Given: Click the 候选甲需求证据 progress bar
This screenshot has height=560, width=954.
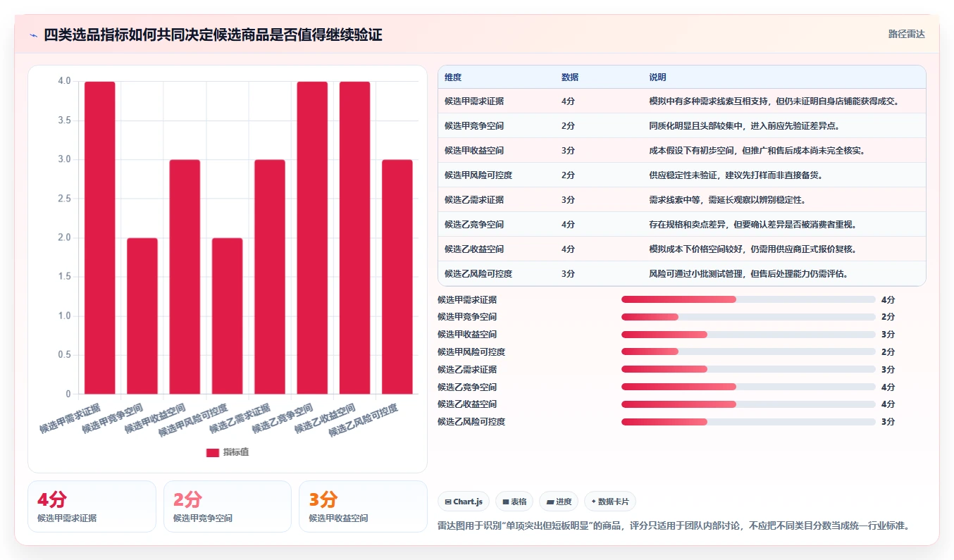Looking at the screenshot, I should pos(748,299).
